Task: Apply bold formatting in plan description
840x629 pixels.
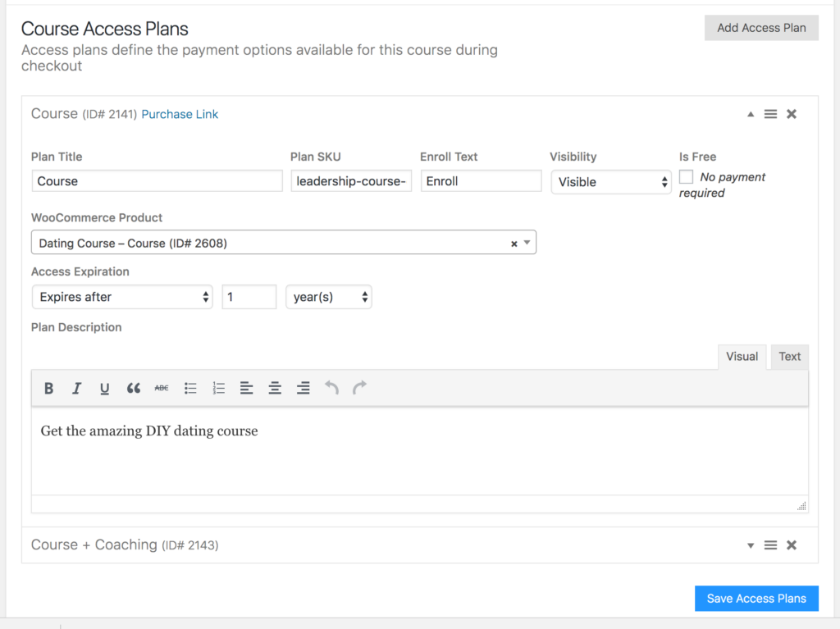Action: (48, 388)
